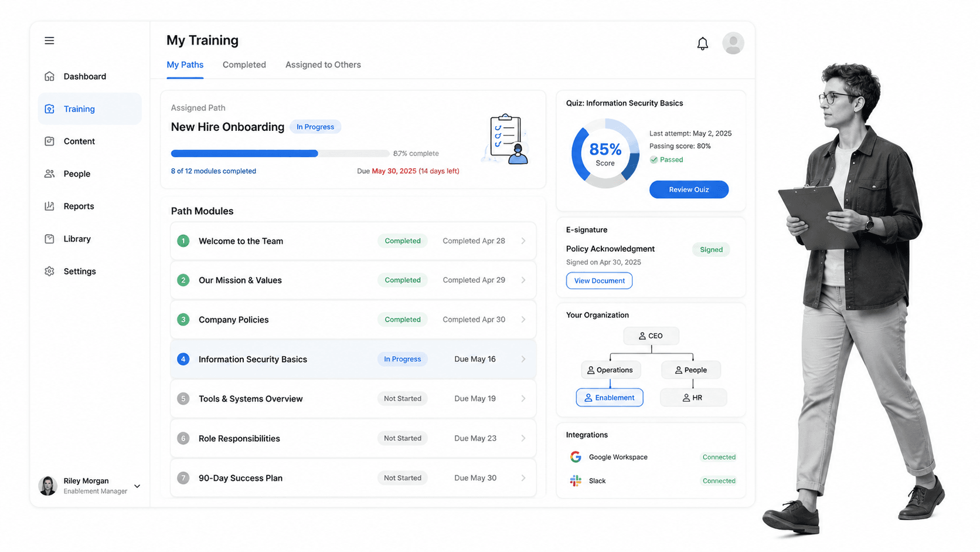Click Not Started badge for Role Responsibilities
980x552 pixels.
(x=403, y=438)
